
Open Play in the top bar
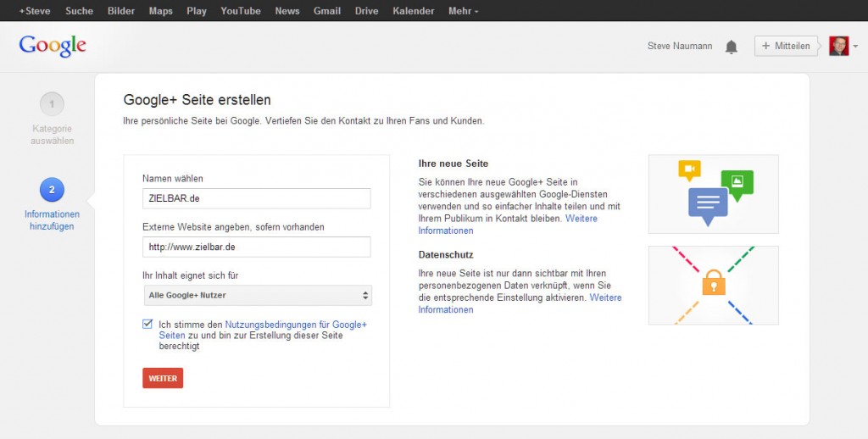coord(197,11)
